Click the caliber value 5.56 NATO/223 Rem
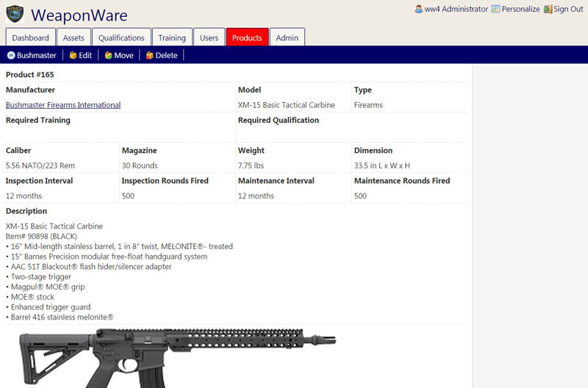Image resolution: width=588 pixels, height=388 pixels. click(x=40, y=165)
